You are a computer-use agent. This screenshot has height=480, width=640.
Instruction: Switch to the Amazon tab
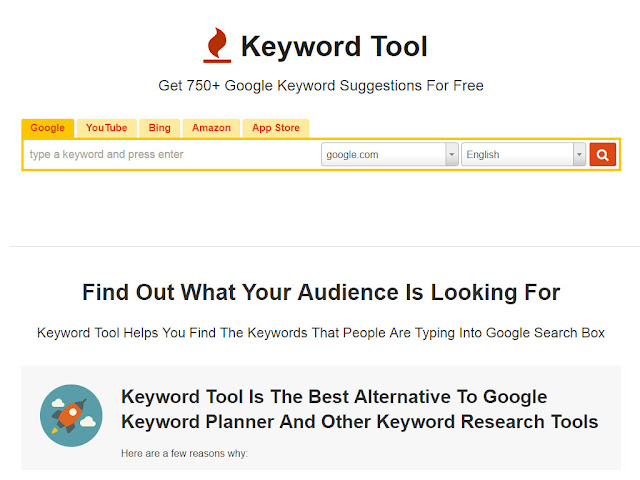pyautogui.click(x=211, y=128)
